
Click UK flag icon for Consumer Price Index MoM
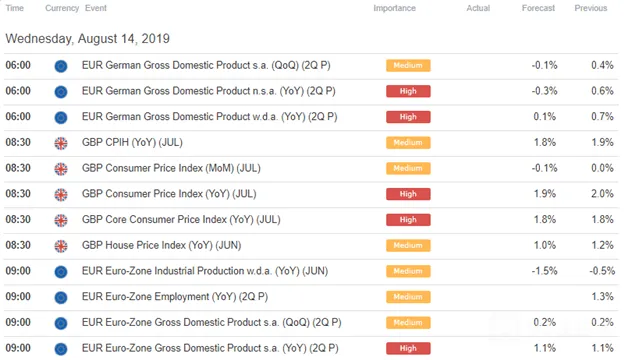[x=61, y=169]
